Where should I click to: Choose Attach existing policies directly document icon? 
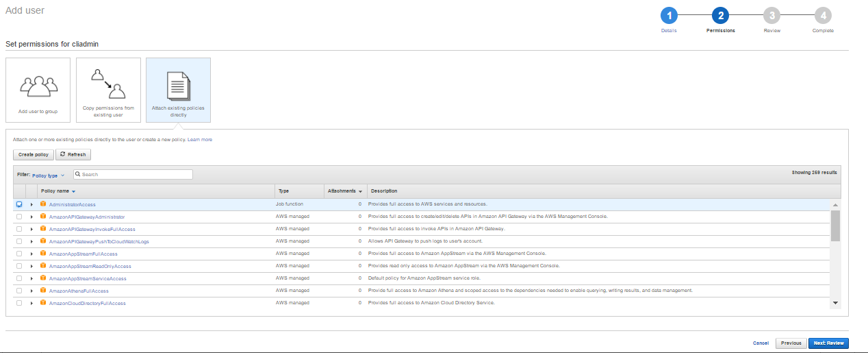click(x=178, y=86)
